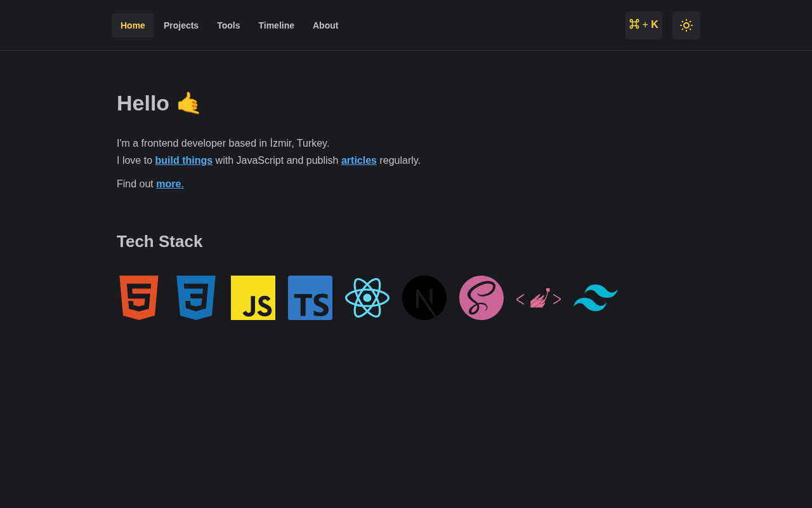Image resolution: width=812 pixels, height=508 pixels.
Task: Click the "more" link
Action: click(x=170, y=184)
